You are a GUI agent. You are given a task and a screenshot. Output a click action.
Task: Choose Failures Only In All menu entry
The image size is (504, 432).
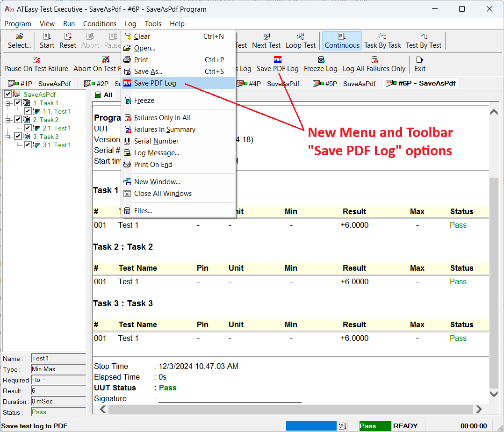pos(179,118)
